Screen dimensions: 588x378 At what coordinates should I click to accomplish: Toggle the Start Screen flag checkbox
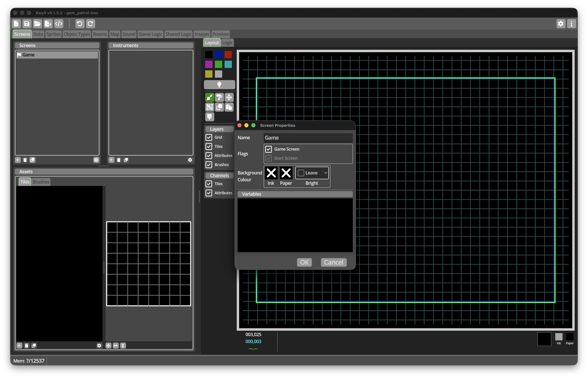coord(269,158)
